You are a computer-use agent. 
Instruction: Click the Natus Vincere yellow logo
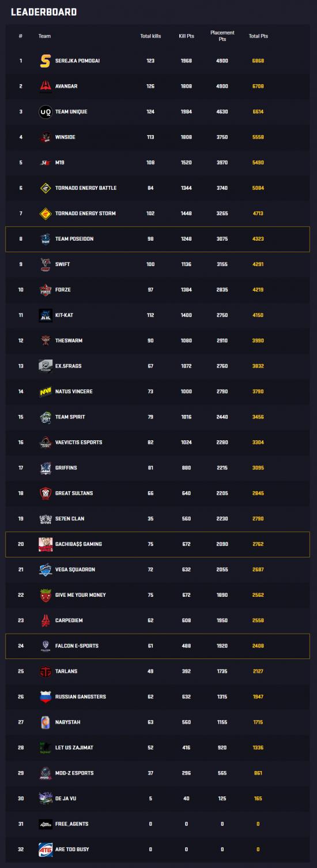[x=46, y=391]
